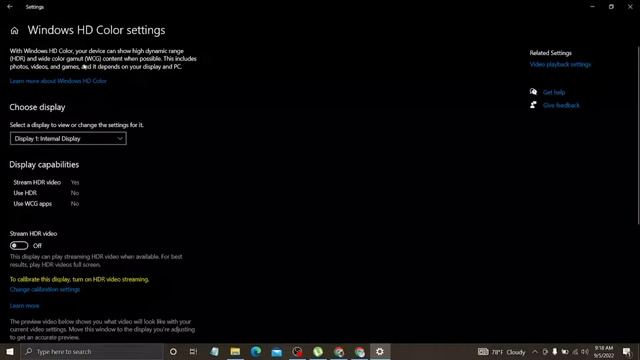Open the clock showing 9:18 AM
The height and width of the screenshot is (360, 640).
coord(604,352)
